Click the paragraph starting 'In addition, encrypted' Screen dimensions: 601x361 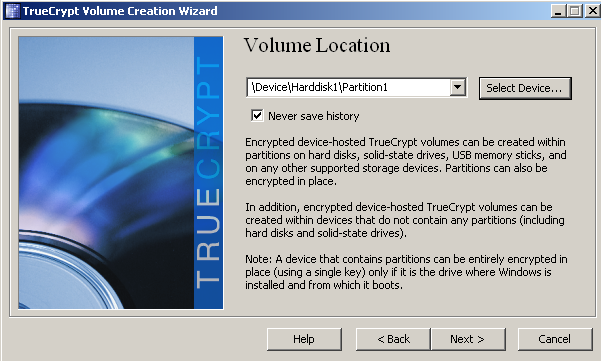coord(405,220)
